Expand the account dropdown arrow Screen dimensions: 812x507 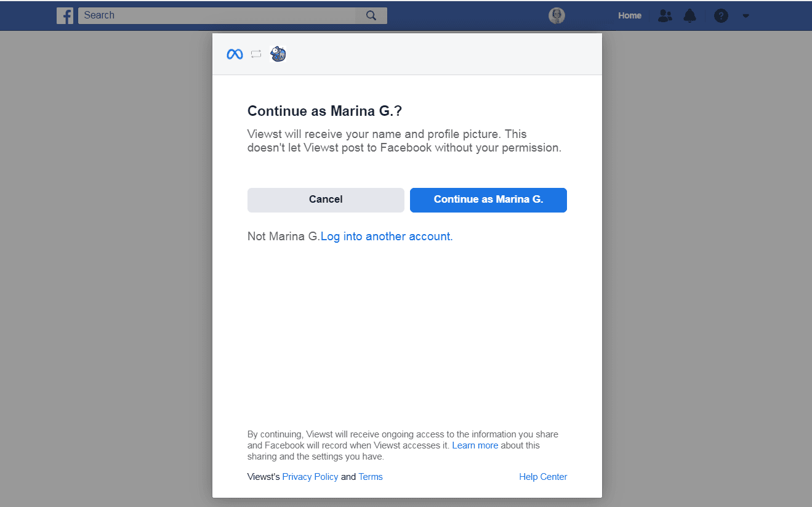pyautogui.click(x=746, y=16)
